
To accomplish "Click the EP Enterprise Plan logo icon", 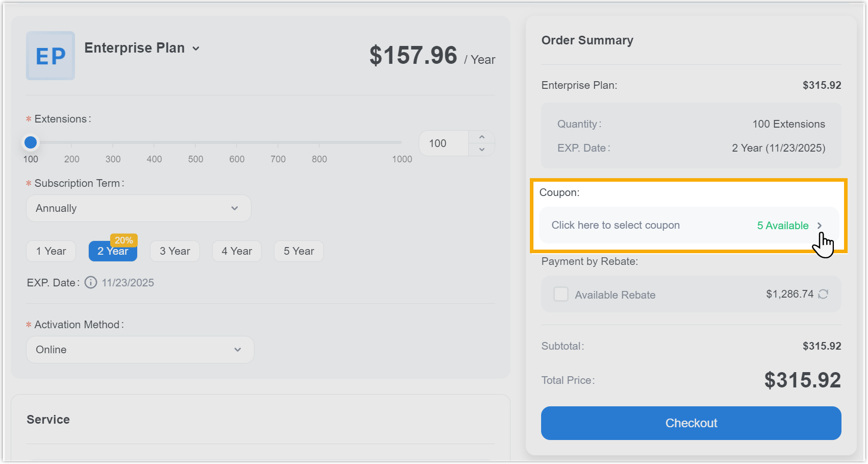I will [50, 56].
